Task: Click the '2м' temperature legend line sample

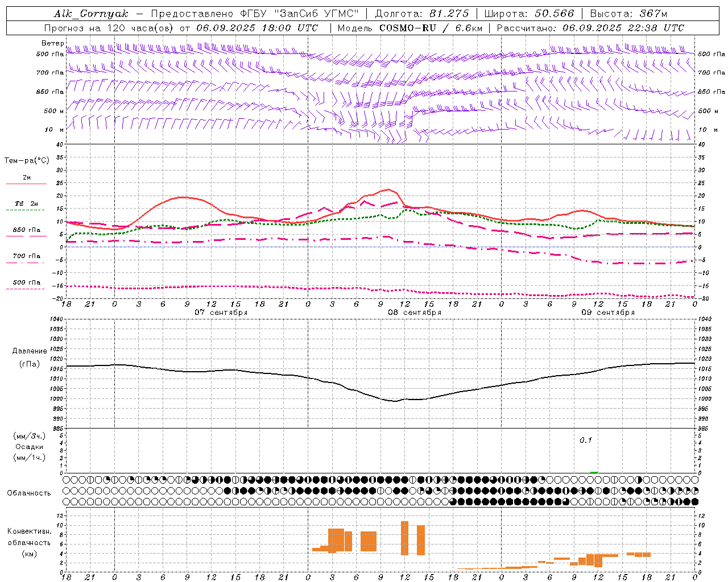Action: [x=26, y=184]
